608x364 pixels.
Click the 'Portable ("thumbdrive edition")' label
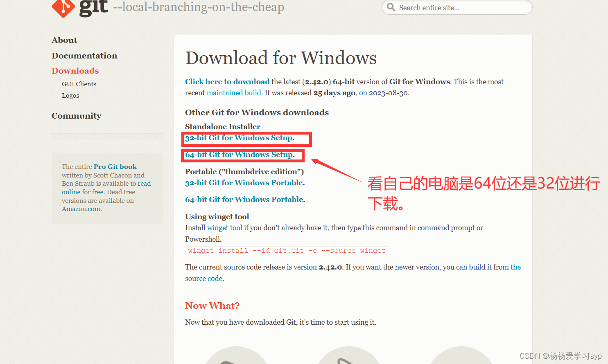point(244,172)
